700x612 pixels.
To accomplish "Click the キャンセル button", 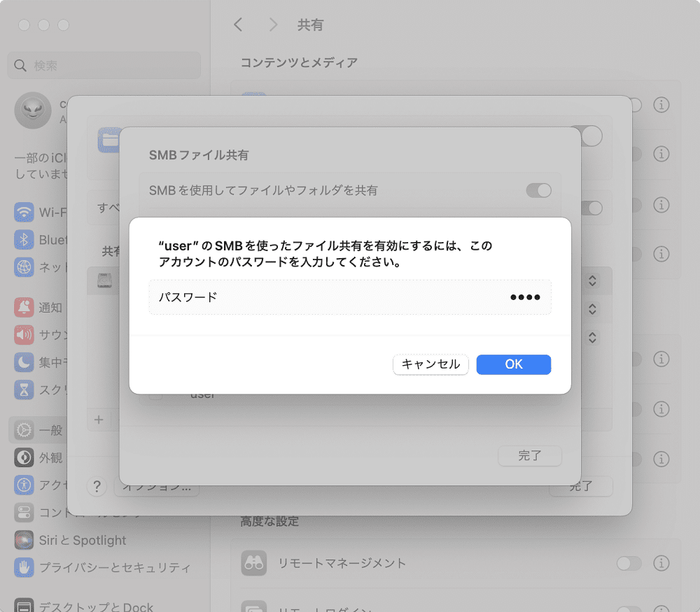I will [x=430, y=364].
